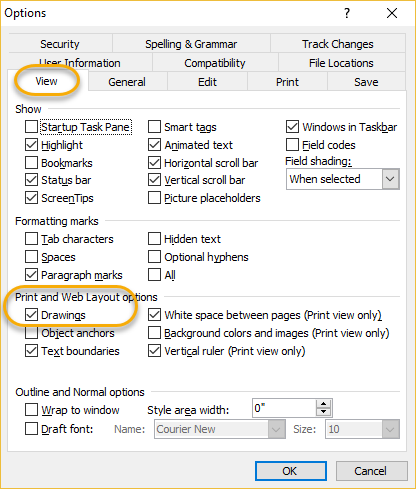Toggle the Bookmarks checkbox
This screenshot has width=416, height=489.
tap(31, 163)
